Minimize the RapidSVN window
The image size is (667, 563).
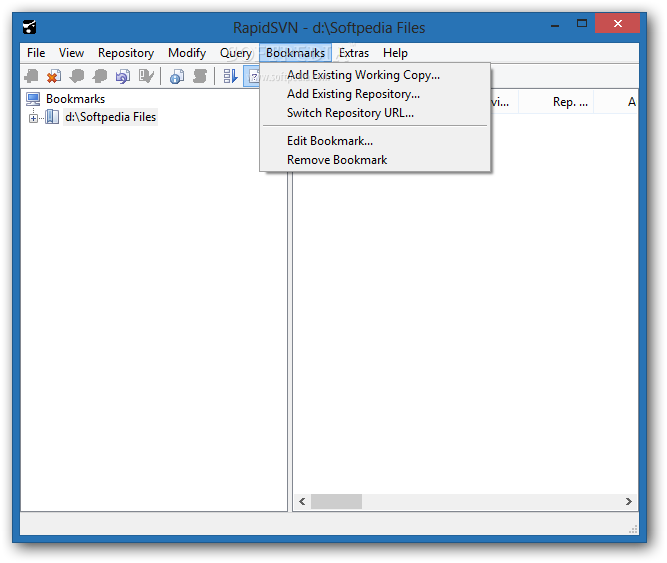coord(555,24)
